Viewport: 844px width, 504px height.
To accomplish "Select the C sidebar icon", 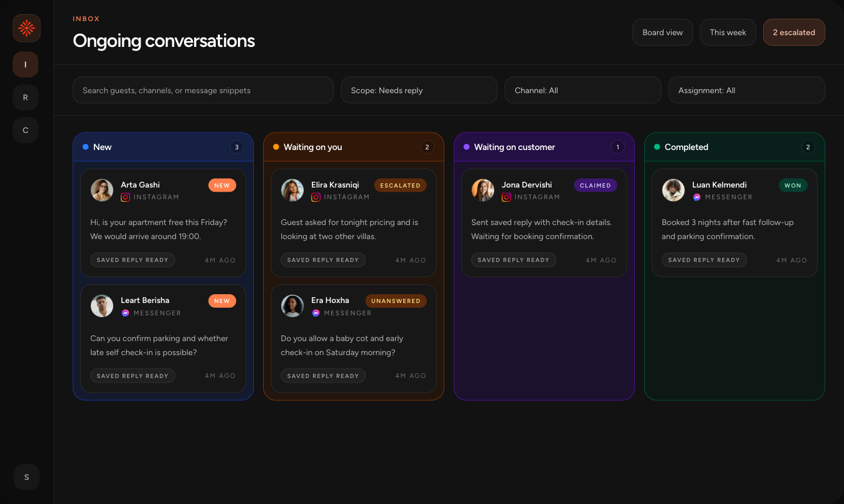I will [x=25, y=130].
